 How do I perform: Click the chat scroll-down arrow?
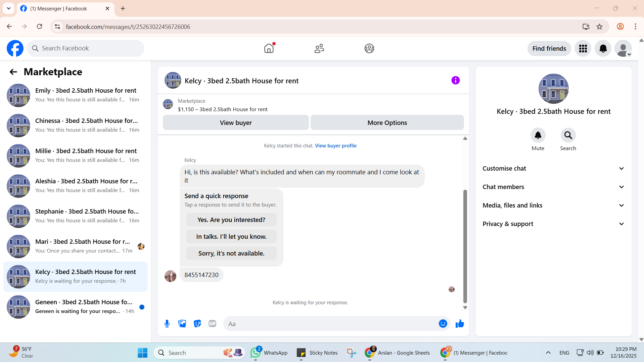click(465, 308)
